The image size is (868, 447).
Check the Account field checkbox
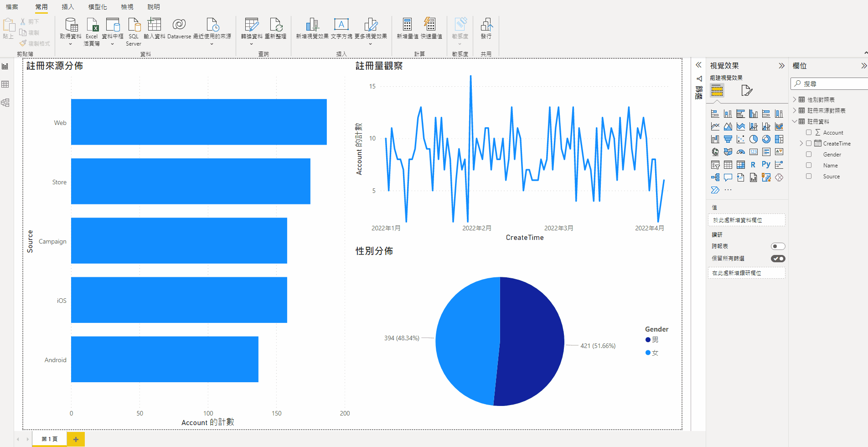point(809,132)
